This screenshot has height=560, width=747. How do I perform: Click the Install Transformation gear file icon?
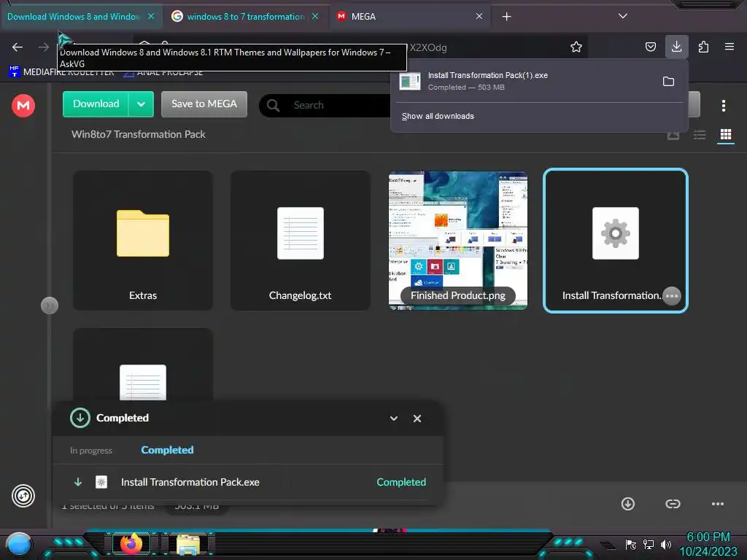point(616,233)
